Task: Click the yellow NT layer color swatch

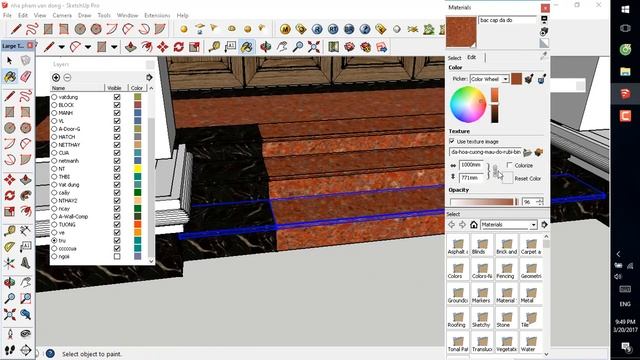Action: tap(138, 169)
